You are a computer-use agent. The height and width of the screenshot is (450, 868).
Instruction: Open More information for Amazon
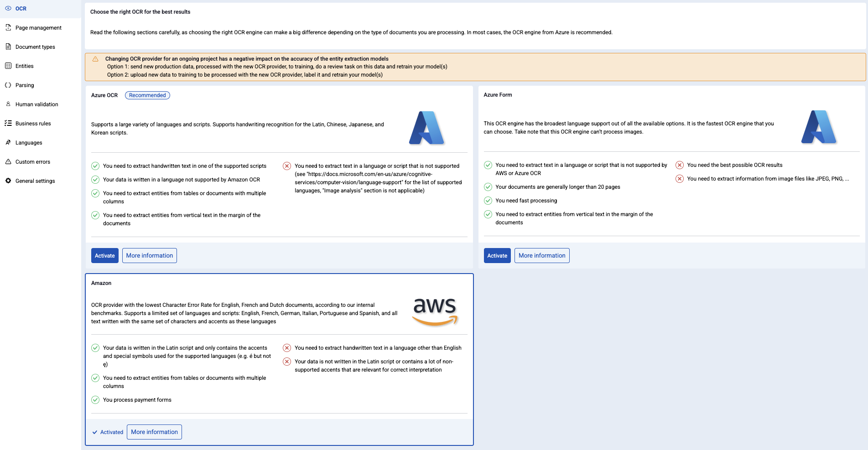pos(154,432)
